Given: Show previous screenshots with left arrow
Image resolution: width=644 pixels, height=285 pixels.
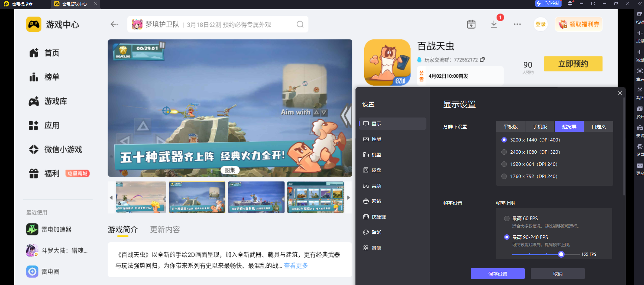Looking at the screenshot, I should (111, 198).
